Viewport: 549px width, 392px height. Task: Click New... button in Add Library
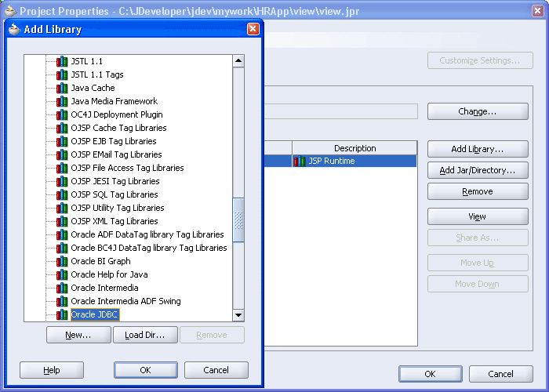(78, 335)
